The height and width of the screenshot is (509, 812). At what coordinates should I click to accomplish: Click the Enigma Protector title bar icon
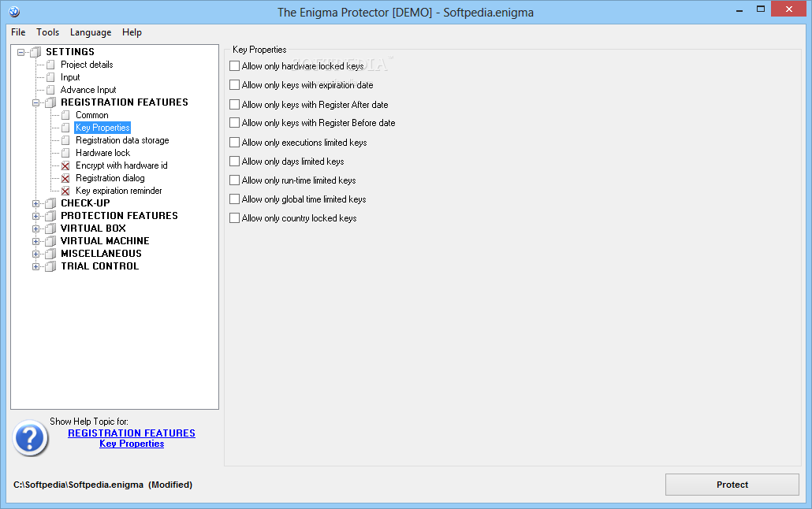click(14, 11)
